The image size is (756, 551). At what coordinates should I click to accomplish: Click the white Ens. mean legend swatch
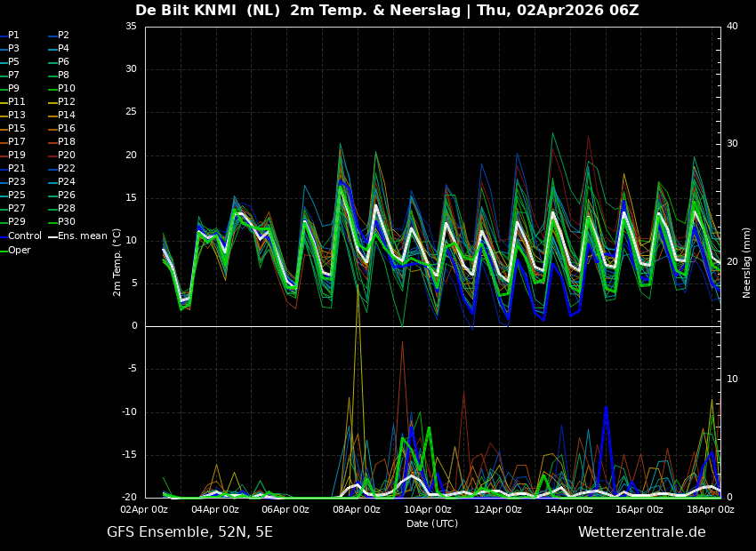52,236
